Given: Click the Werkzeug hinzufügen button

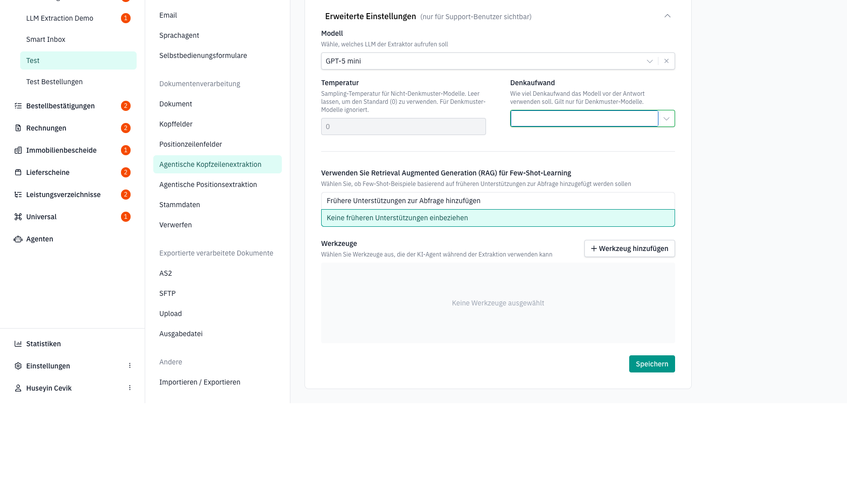Looking at the screenshot, I should [x=630, y=248].
